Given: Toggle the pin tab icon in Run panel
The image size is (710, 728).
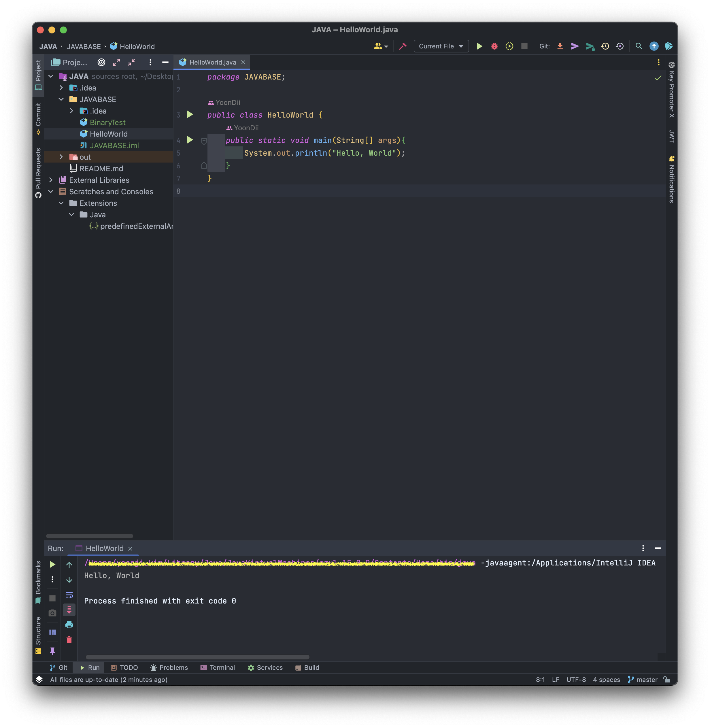Looking at the screenshot, I should [52, 651].
